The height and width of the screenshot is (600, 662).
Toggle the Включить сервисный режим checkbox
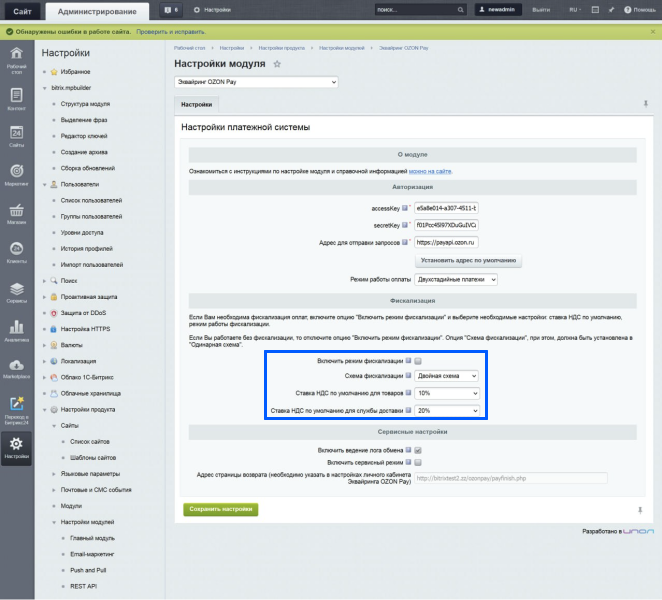[418, 463]
